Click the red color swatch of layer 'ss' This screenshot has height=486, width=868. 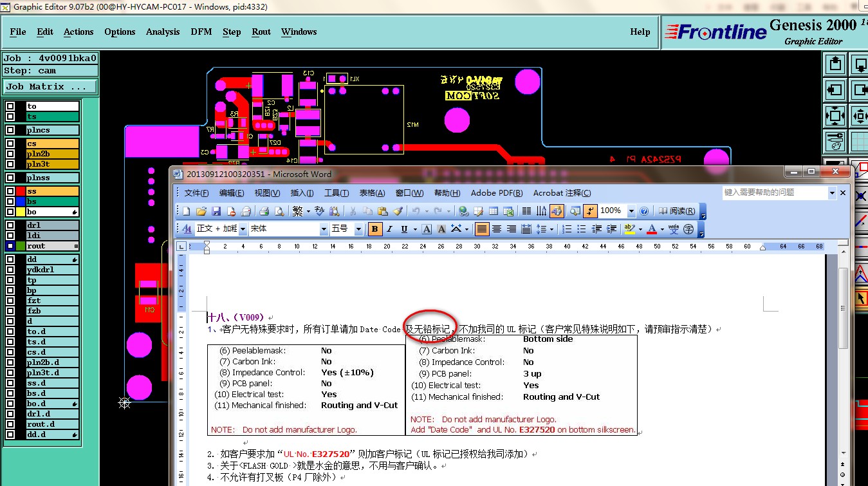(x=21, y=191)
